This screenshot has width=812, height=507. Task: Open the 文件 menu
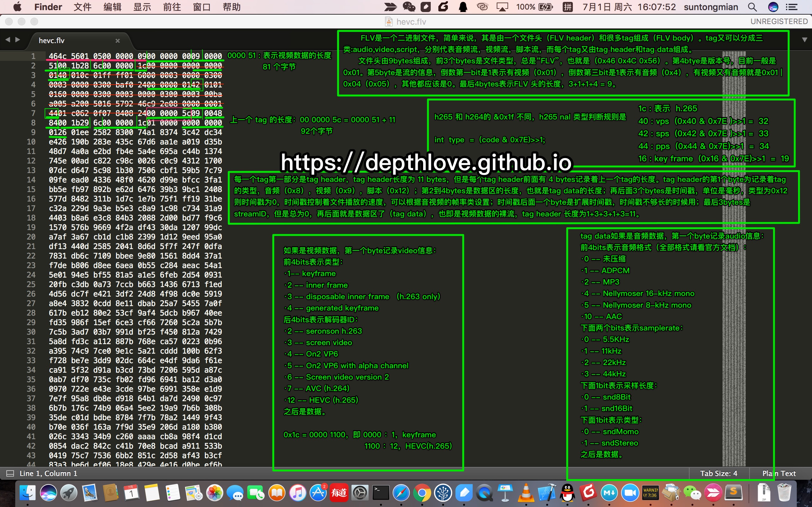(x=82, y=7)
